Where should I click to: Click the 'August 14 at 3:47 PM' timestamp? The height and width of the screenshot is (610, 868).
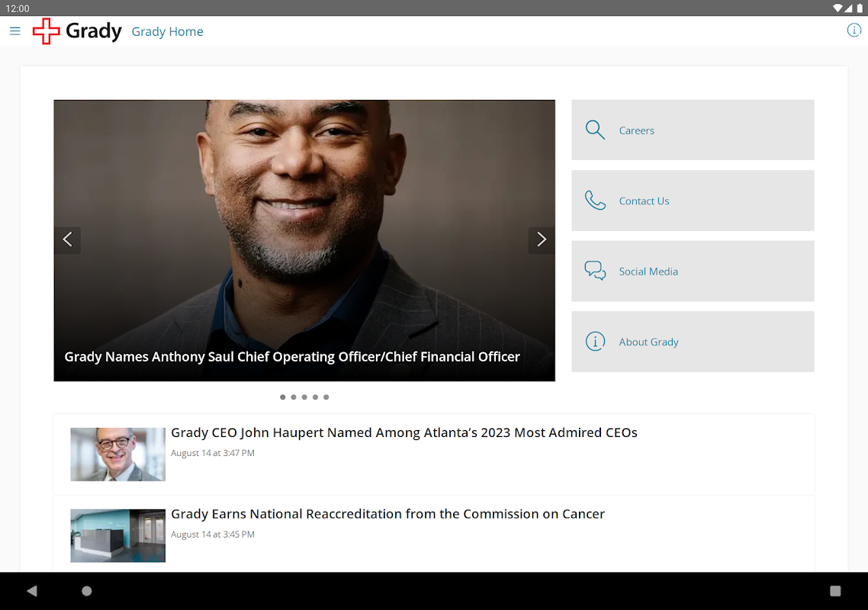[213, 453]
